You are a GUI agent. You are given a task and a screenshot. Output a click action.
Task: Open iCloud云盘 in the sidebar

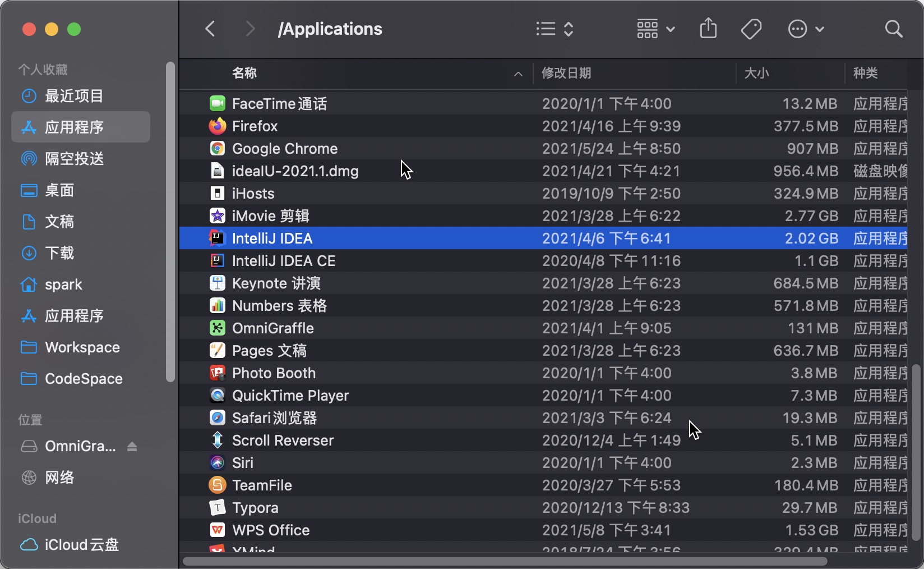[x=81, y=545]
